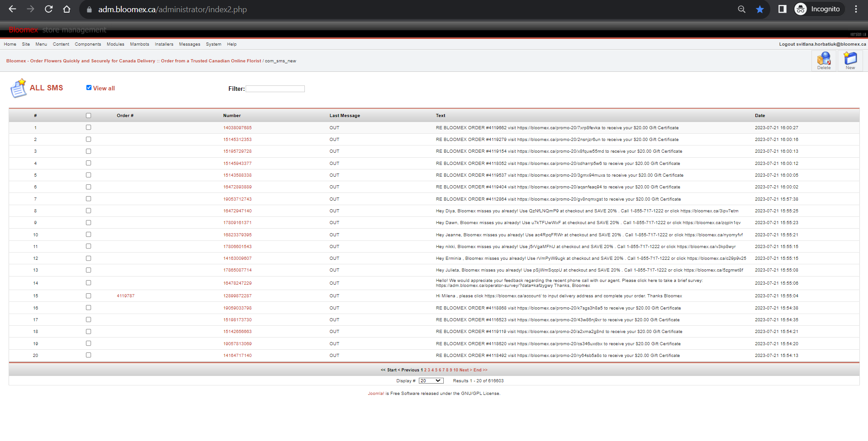Open the Messages menu
Viewport: 868px width, 441px height.
190,44
